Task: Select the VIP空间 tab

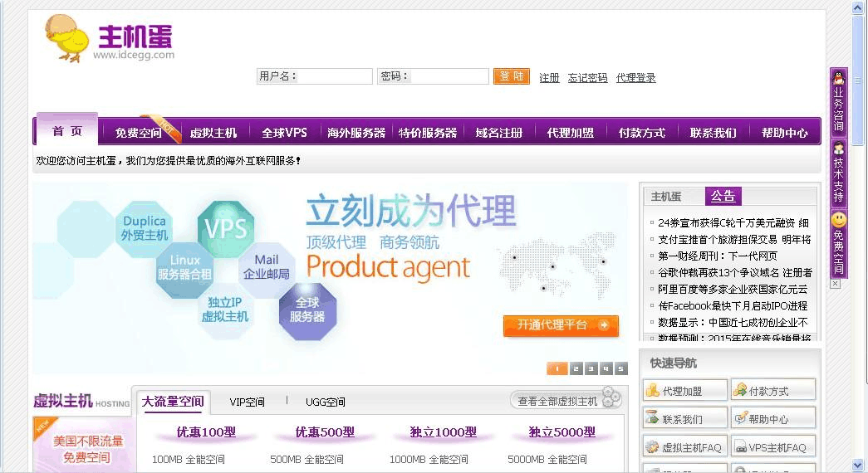Action: click(247, 402)
